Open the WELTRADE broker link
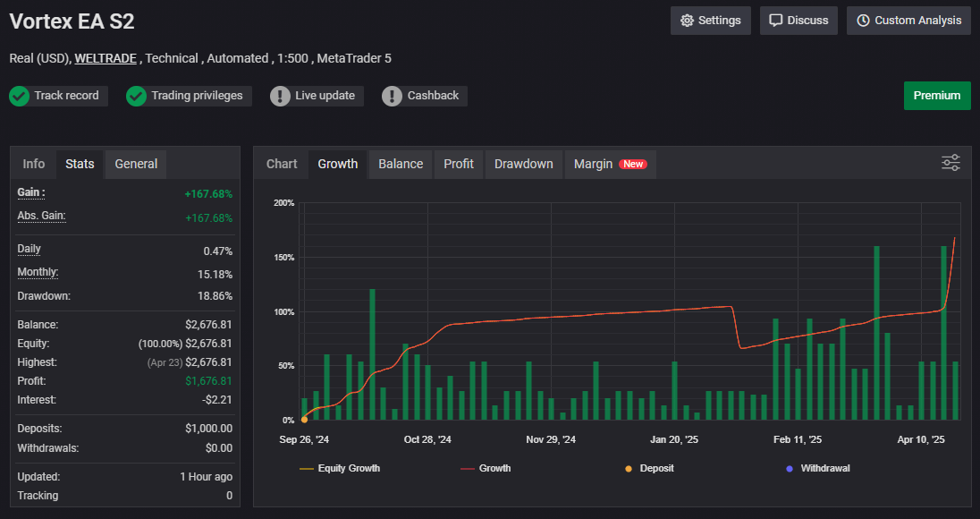 pyautogui.click(x=106, y=58)
